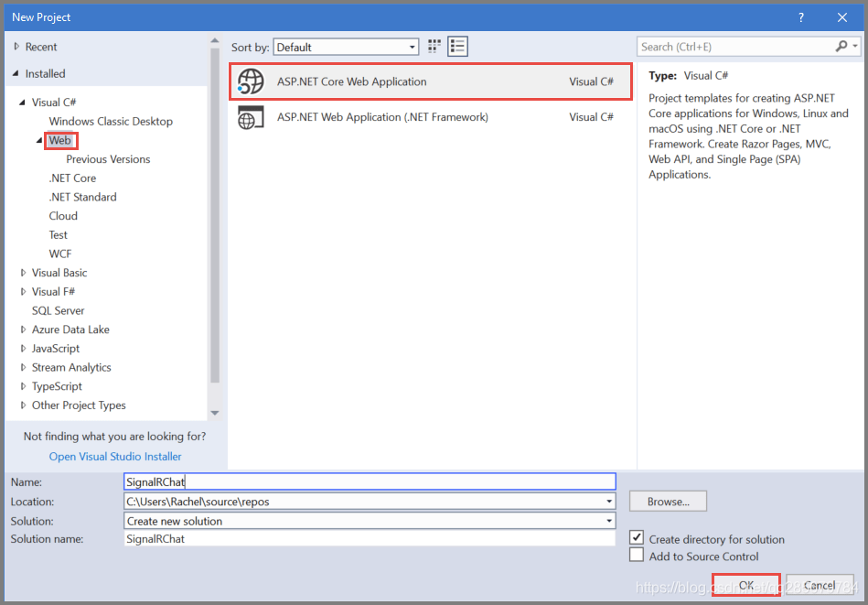Click the search magnifier icon
868x605 pixels.
tap(842, 46)
